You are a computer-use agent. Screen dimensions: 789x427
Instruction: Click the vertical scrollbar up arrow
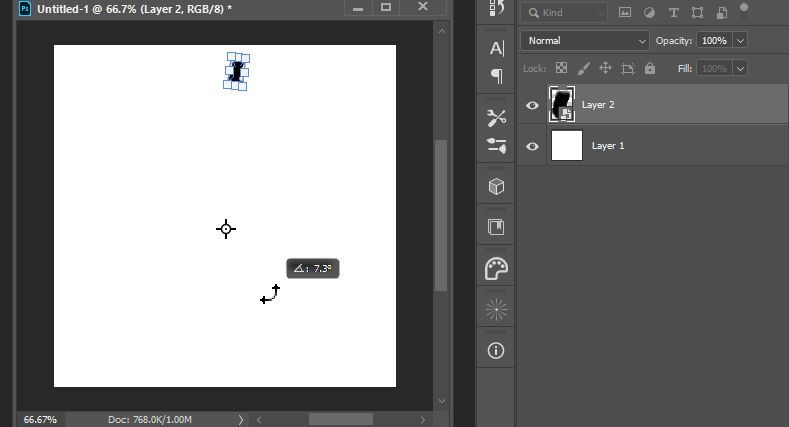point(441,31)
